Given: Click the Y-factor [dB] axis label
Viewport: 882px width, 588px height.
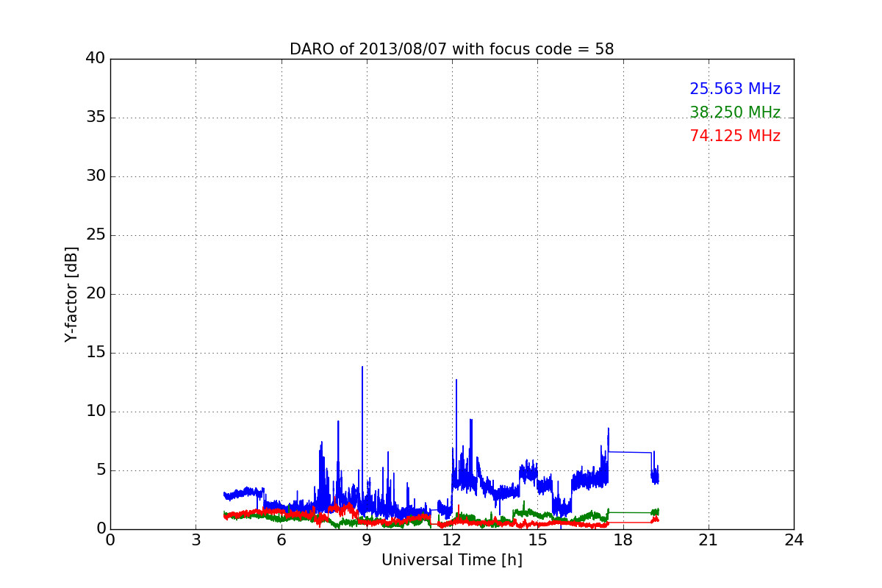Looking at the screenshot, I should click(x=71, y=294).
